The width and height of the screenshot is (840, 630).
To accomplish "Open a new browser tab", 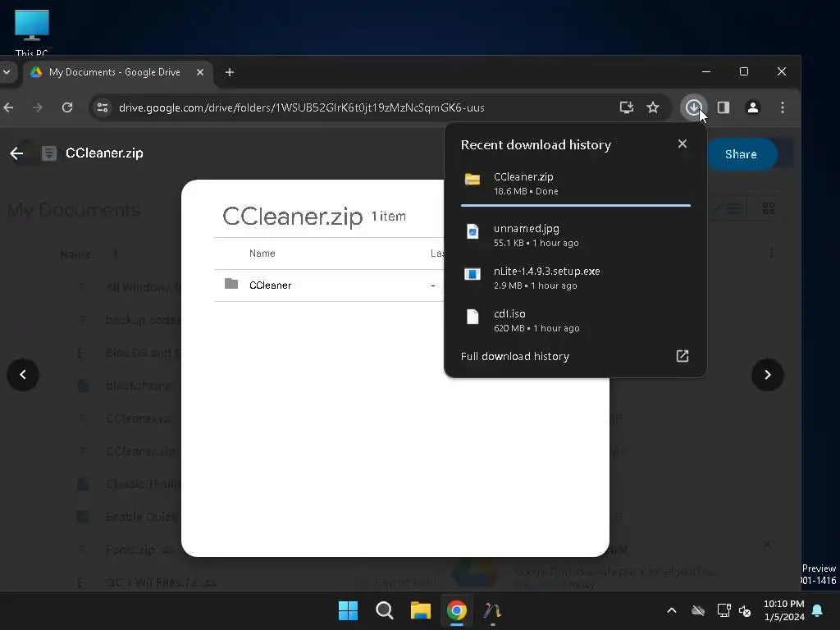I will [230, 72].
